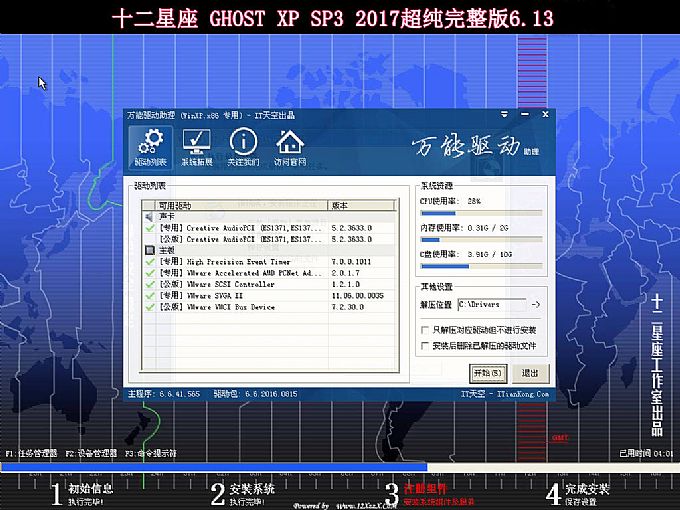Click version 1.2.1.0 text
This screenshot has height=510, width=680.
coord(346,284)
